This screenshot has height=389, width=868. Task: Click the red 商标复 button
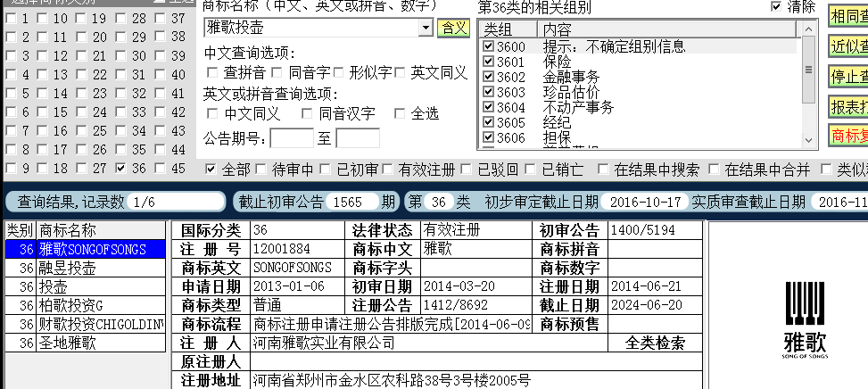click(x=848, y=136)
